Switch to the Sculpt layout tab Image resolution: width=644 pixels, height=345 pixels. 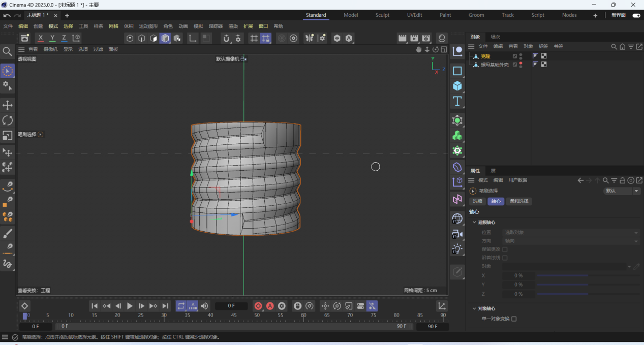(382, 15)
